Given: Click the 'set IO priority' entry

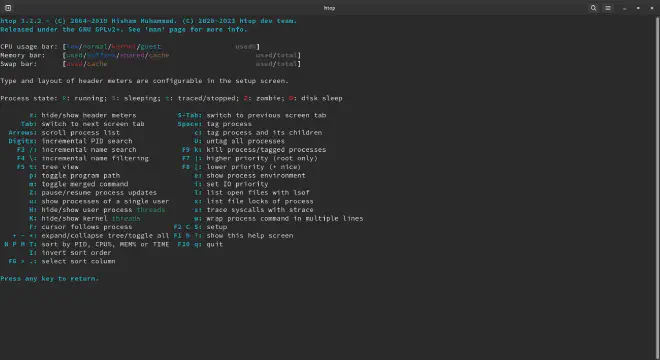Looking at the screenshot, I should (237, 184).
